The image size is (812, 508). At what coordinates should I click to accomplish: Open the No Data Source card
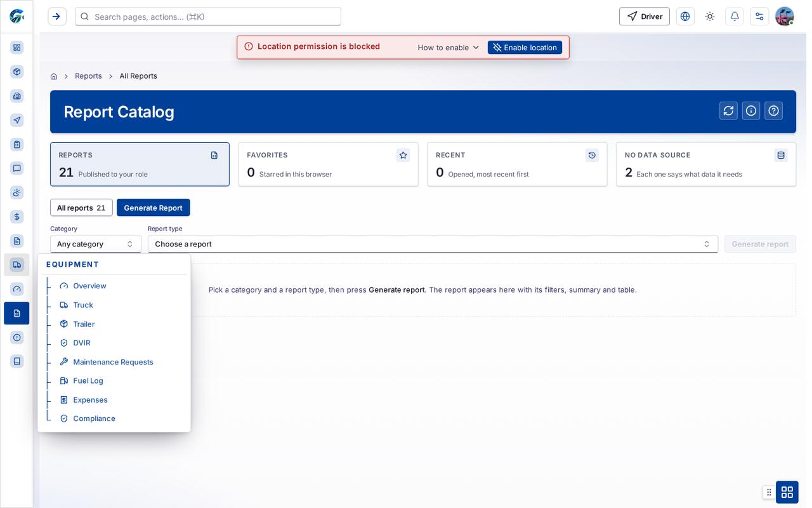(706, 164)
